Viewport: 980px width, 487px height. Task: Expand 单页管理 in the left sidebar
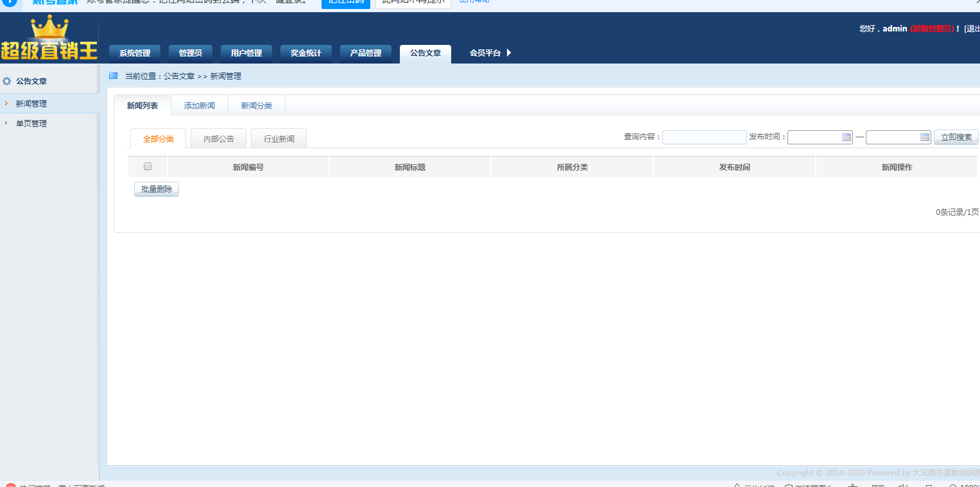tap(31, 123)
